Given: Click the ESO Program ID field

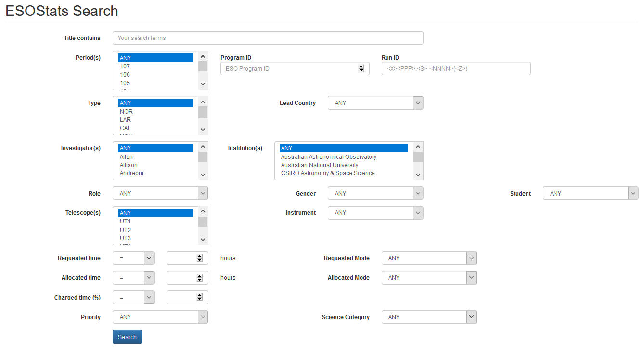Looking at the screenshot, I should tap(295, 68).
